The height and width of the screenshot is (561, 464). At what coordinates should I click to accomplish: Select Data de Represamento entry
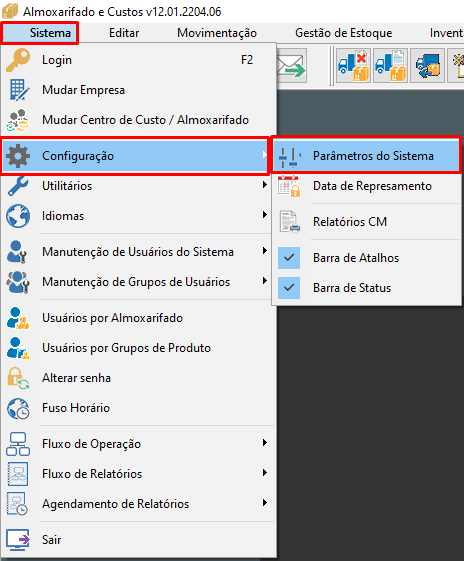tap(366, 186)
